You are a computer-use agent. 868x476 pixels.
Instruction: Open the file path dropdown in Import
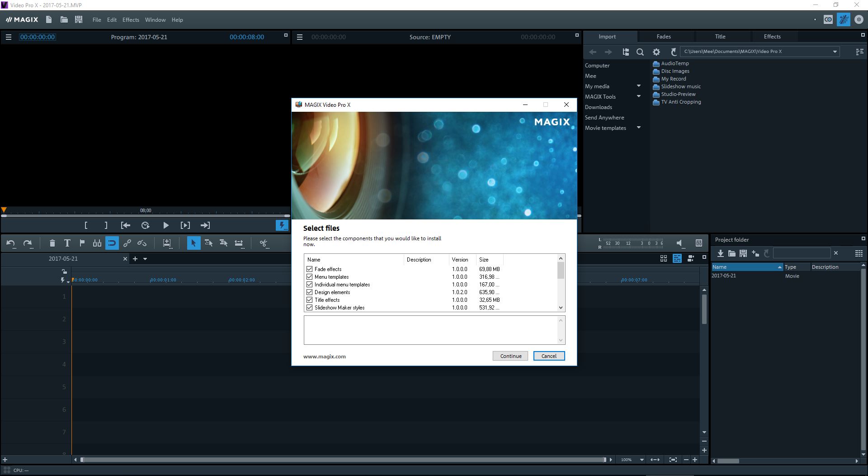click(835, 52)
